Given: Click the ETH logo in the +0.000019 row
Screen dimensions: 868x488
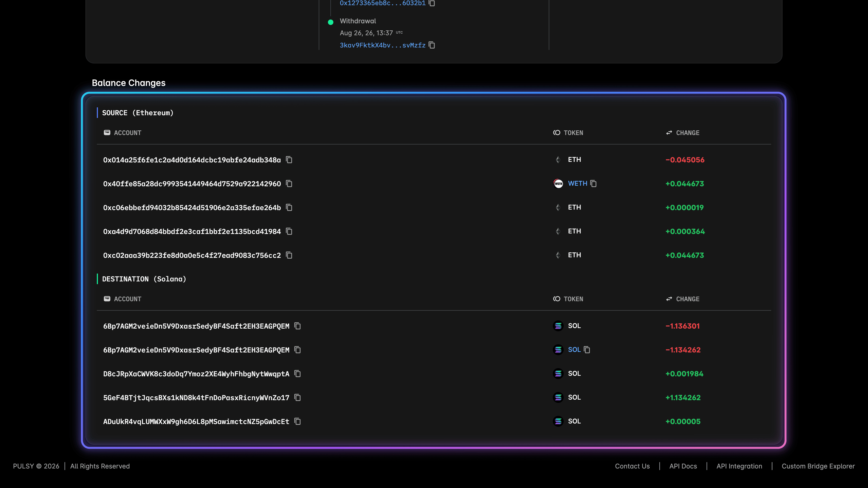Looking at the screenshot, I should [558, 207].
